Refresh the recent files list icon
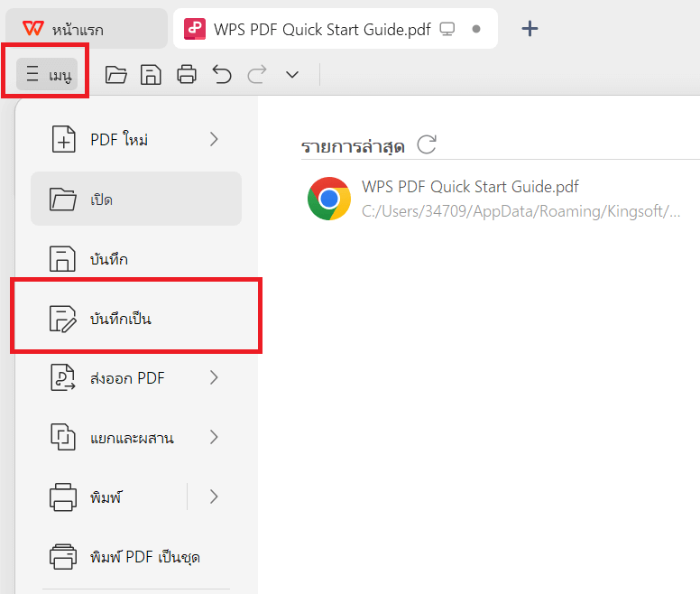Image resolution: width=700 pixels, height=594 pixels. coord(427,144)
